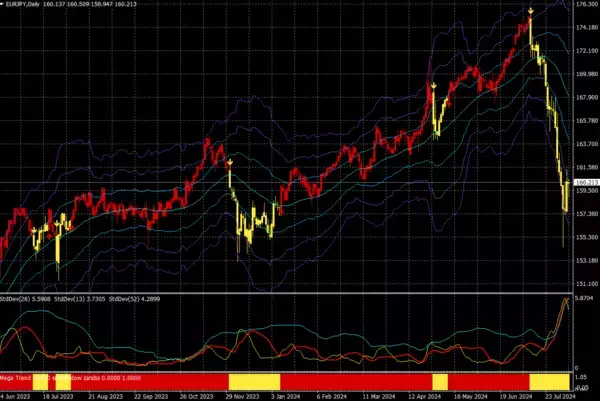Click yellow Mega Trend block near 12 Apr 2024
This screenshot has height=401, width=600.
point(439,382)
